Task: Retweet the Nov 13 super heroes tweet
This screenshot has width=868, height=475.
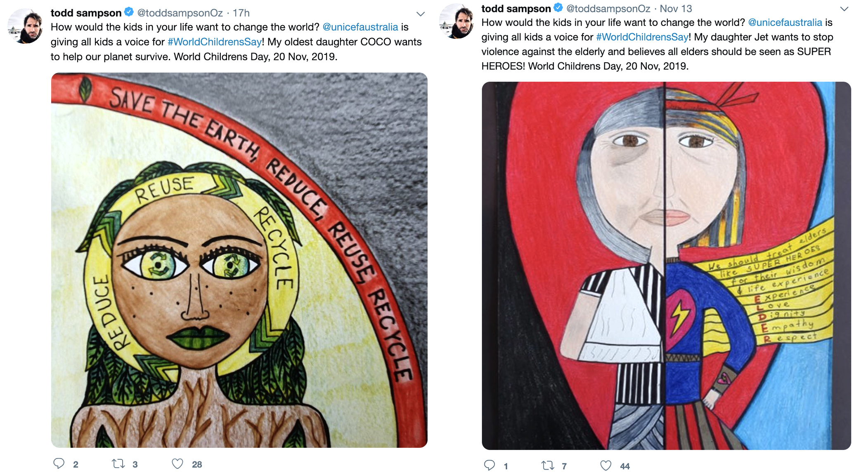Action: (548, 466)
